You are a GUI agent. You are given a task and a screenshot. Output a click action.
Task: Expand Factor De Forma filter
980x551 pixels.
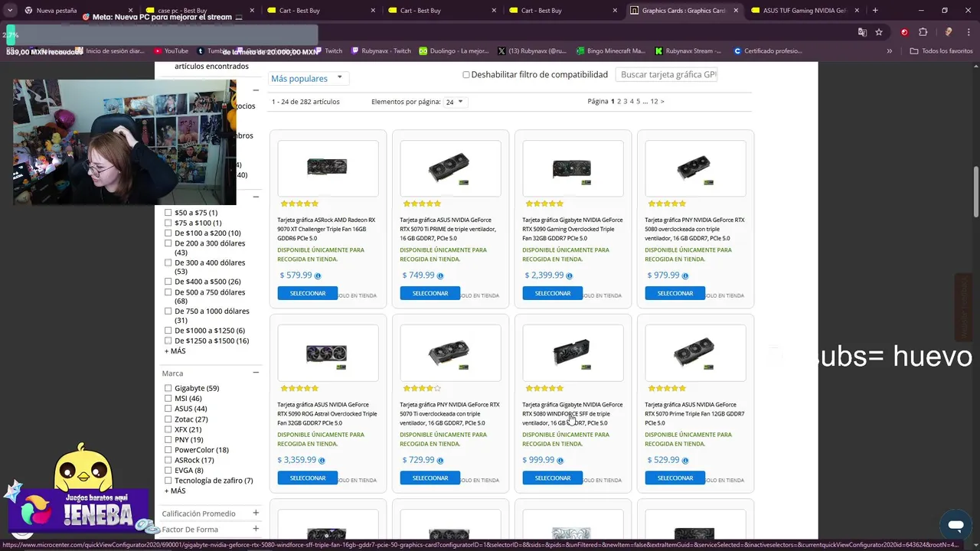[x=256, y=529]
